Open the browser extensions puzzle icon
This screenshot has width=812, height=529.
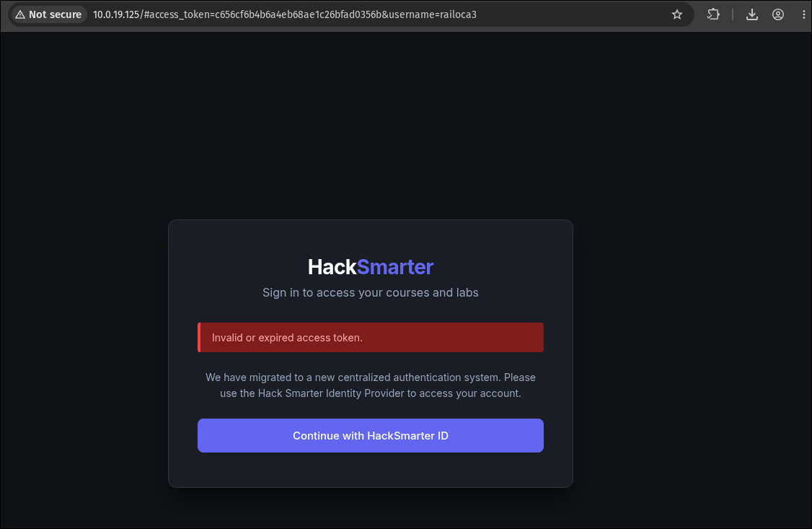[713, 14]
